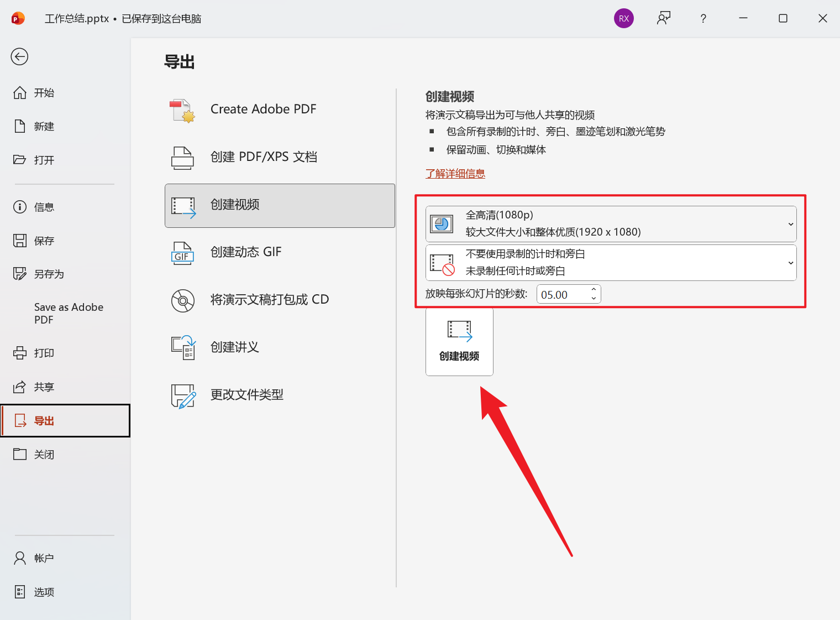
Task: Click the up arrow on seconds spinner
Action: coord(594,290)
